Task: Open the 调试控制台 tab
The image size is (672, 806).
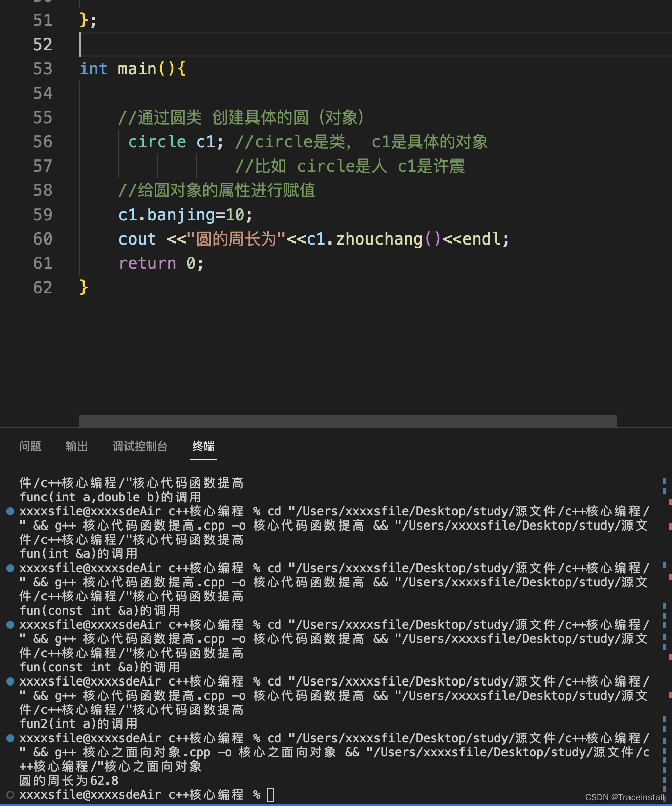Action: (x=140, y=446)
